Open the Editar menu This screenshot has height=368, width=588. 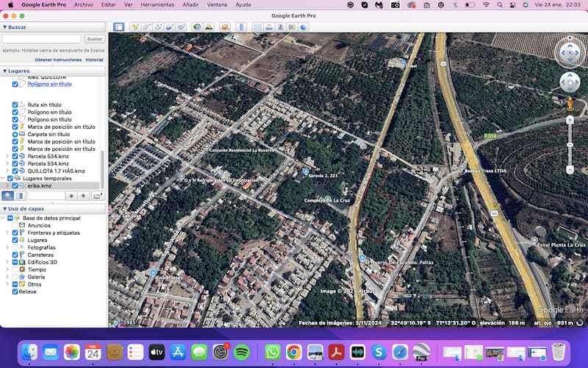[108, 5]
